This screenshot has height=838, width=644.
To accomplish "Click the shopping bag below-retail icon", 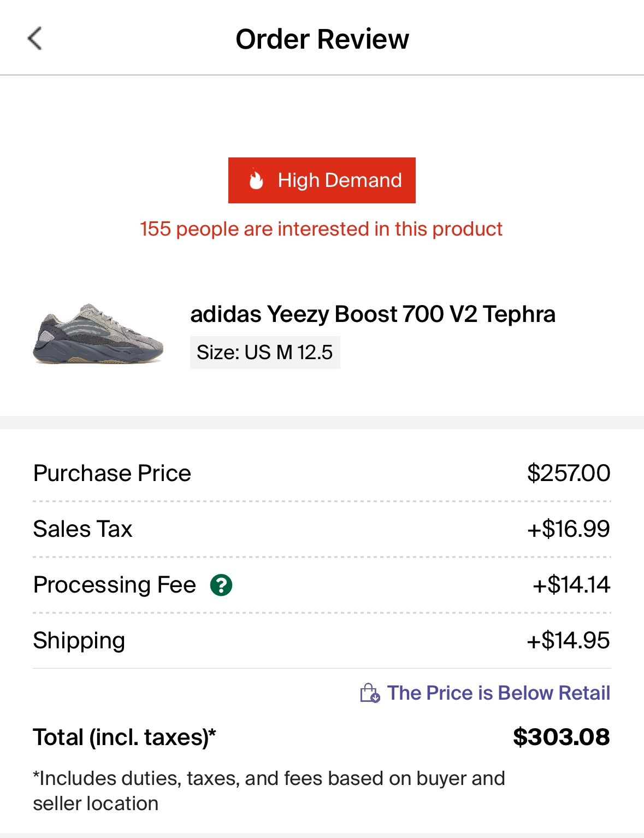I will (370, 693).
